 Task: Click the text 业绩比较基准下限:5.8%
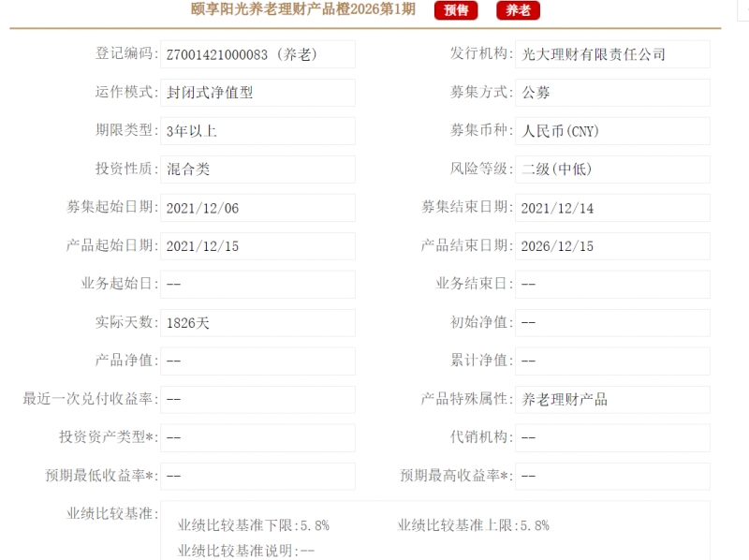point(253,525)
